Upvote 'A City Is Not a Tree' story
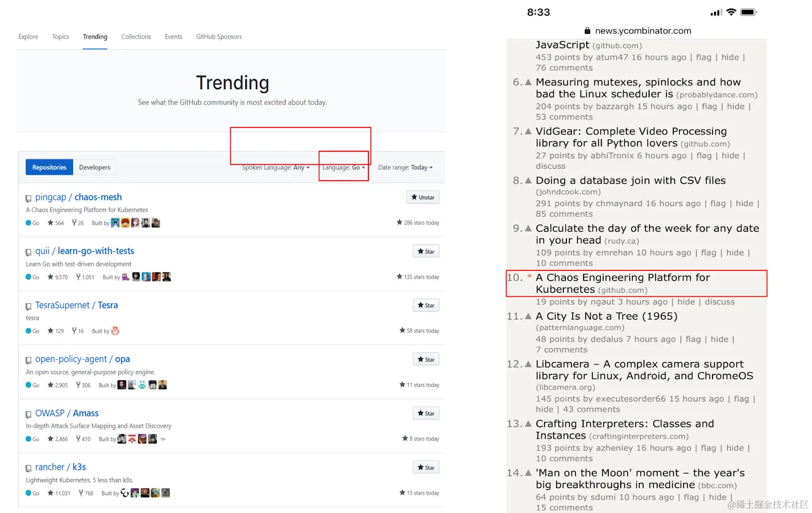Image resolution: width=812 pixels, height=513 pixels. pos(528,316)
